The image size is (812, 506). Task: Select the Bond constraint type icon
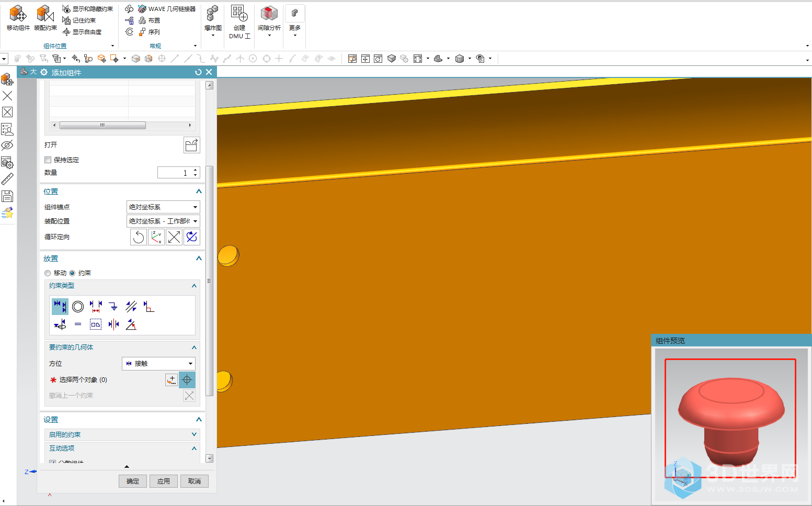(x=96, y=324)
